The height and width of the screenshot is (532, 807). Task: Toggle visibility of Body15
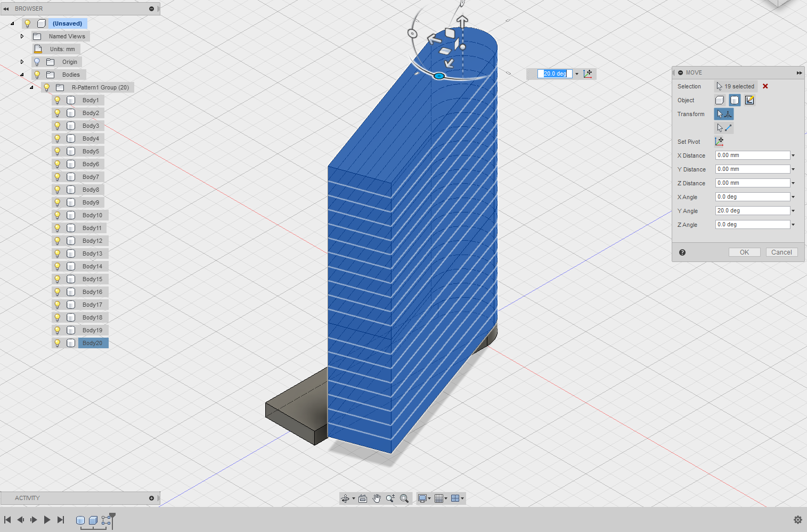[x=58, y=279]
